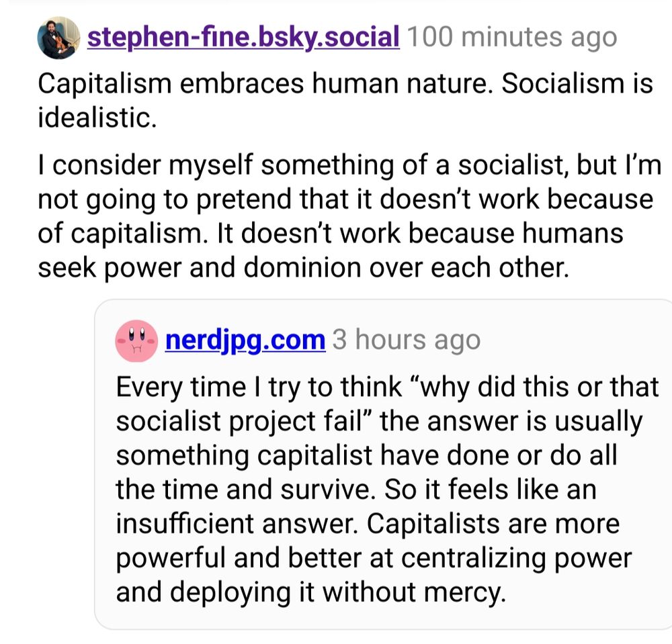This screenshot has width=672, height=644.
Task: Click final line 'and deploying it without mercy.'
Action: click(311, 592)
